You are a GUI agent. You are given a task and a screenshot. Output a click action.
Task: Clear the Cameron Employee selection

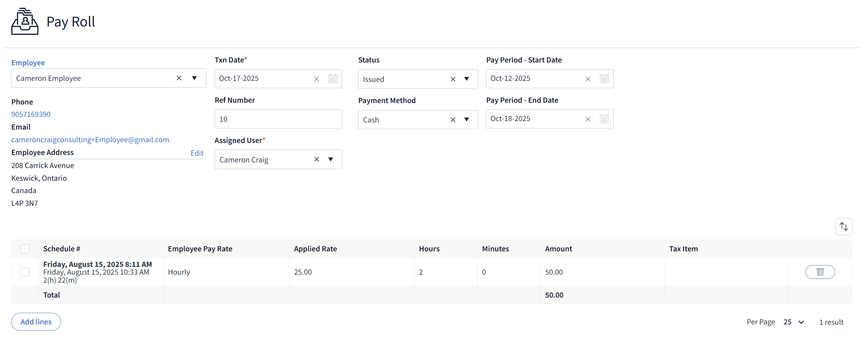179,78
